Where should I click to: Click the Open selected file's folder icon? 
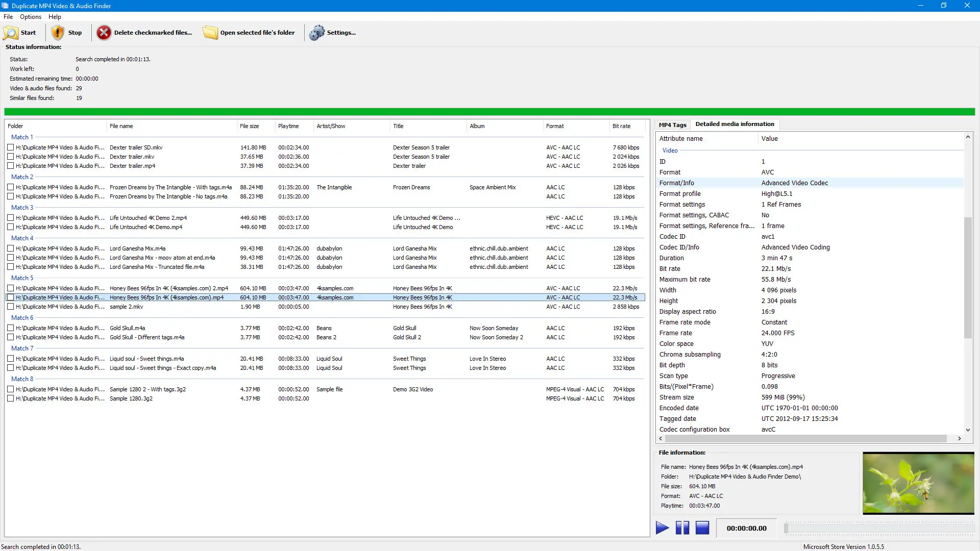coord(210,32)
